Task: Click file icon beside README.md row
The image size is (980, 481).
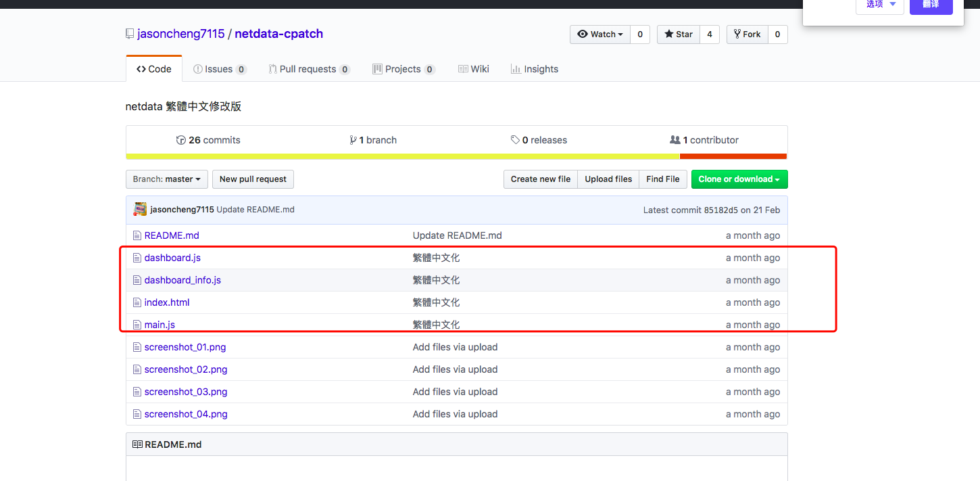Action: (x=137, y=235)
